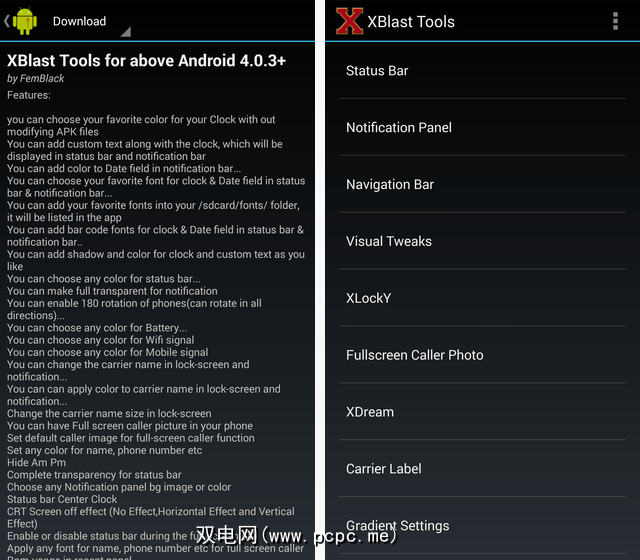Image resolution: width=640 pixels, height=560 pixels.
Task: Open Visual Tweaks settings
Action: (x=482, y=241)
